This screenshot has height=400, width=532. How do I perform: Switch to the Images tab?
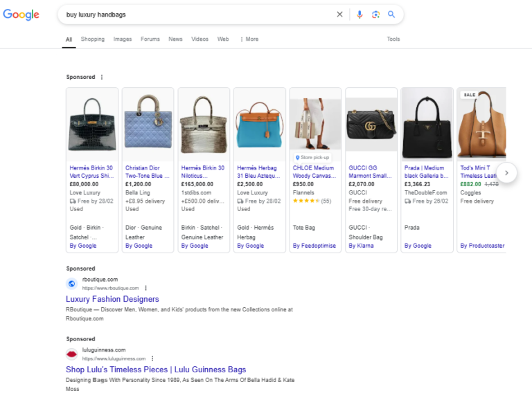(123, 39)
